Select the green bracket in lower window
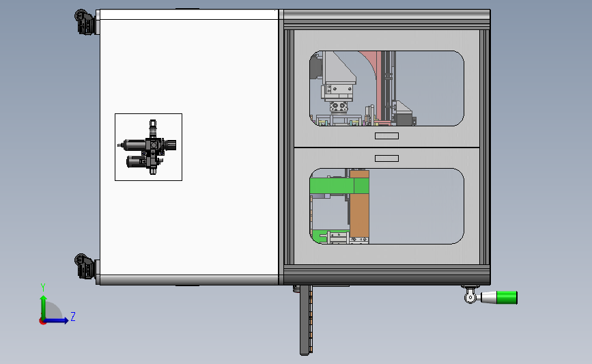The height and width of the screenshot is (364, 592). point(339,186)
